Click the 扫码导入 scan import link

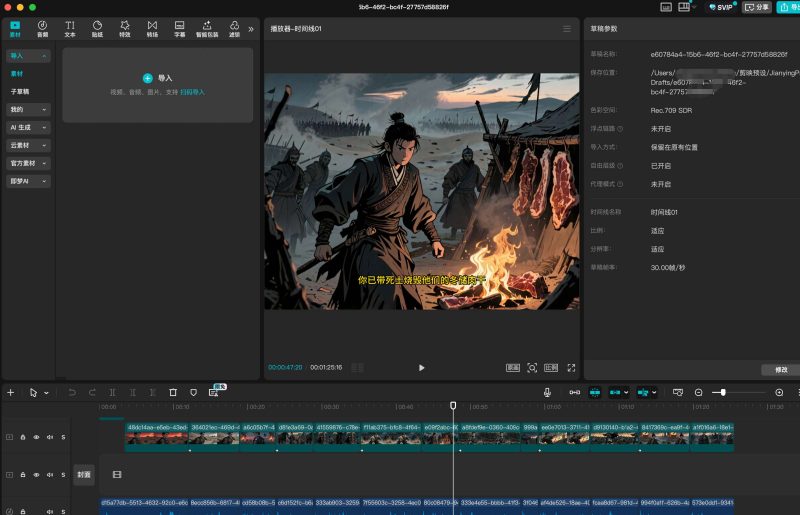point(193,92)
